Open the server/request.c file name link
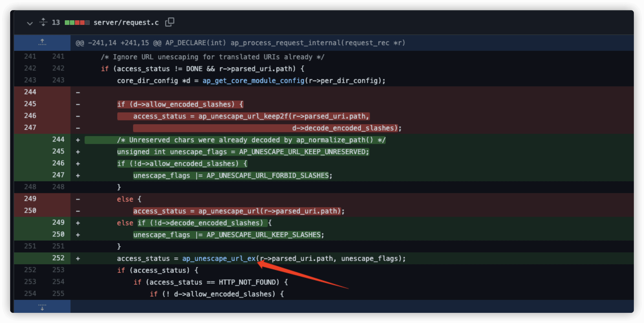Viewport: 644px width, 323px height. click(126, 23)
